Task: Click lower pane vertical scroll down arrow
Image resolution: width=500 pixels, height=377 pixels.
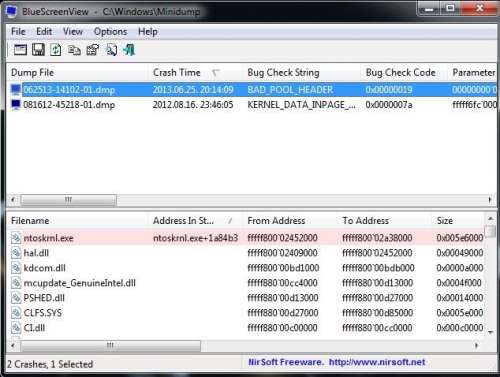Action: 490,332
